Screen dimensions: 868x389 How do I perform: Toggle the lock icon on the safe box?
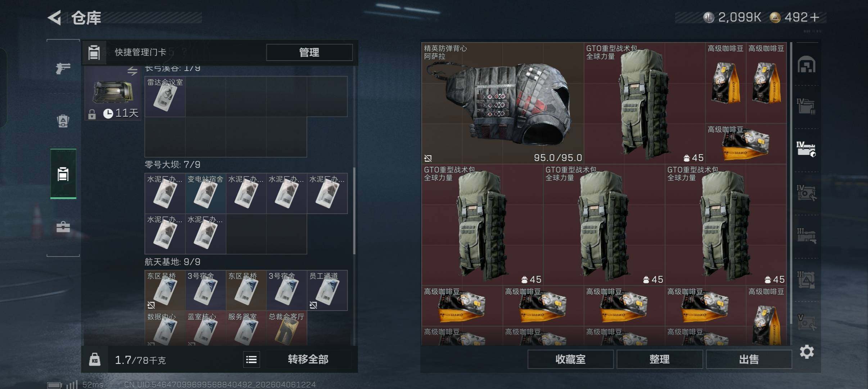(x=92, y=114)
